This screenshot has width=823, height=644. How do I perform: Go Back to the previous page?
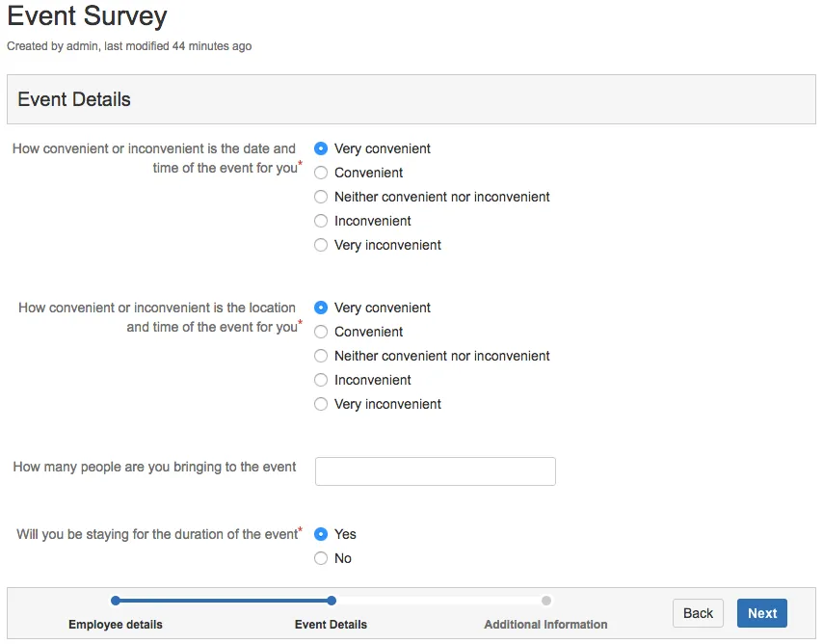coord(698,613)
